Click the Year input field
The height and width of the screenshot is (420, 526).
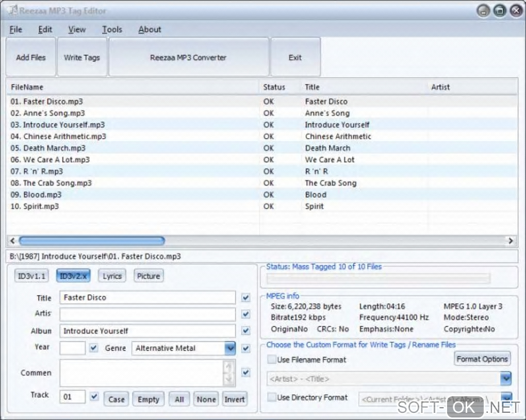(73, 348)
